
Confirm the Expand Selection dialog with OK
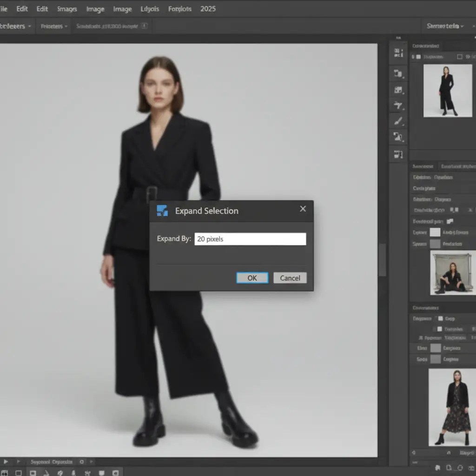pyautogui.click(x=252, y=278)
